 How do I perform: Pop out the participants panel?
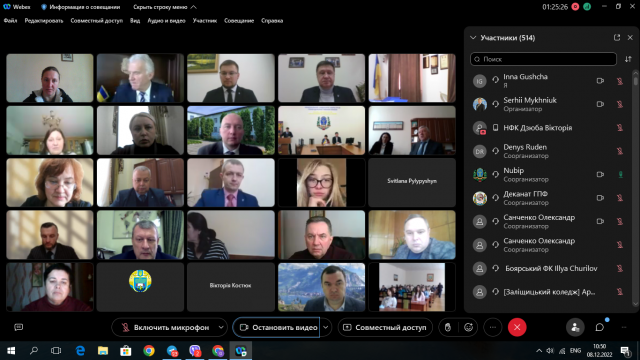pos(617,38)
